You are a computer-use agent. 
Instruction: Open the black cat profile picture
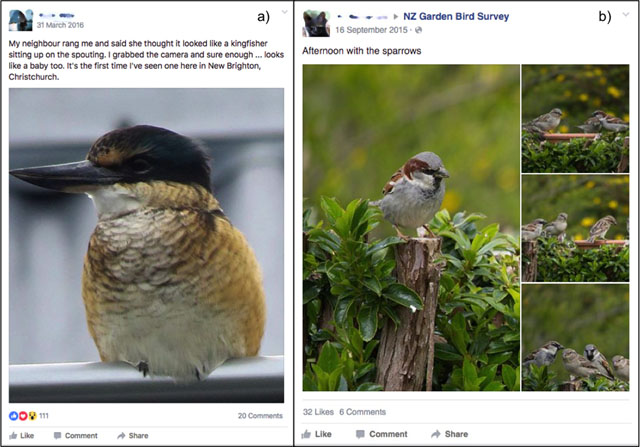[x=316, y=23]
